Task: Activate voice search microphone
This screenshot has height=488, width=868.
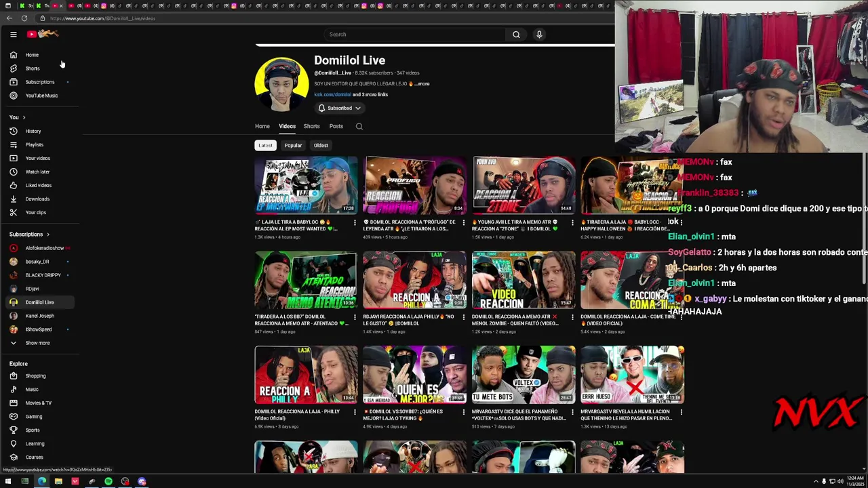Action: pos(539,34)
